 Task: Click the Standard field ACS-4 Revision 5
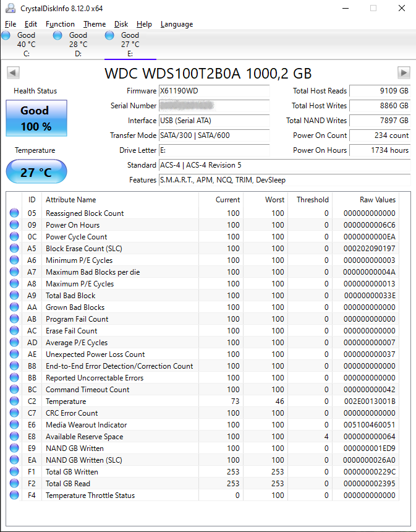click(x=285, y=165)
